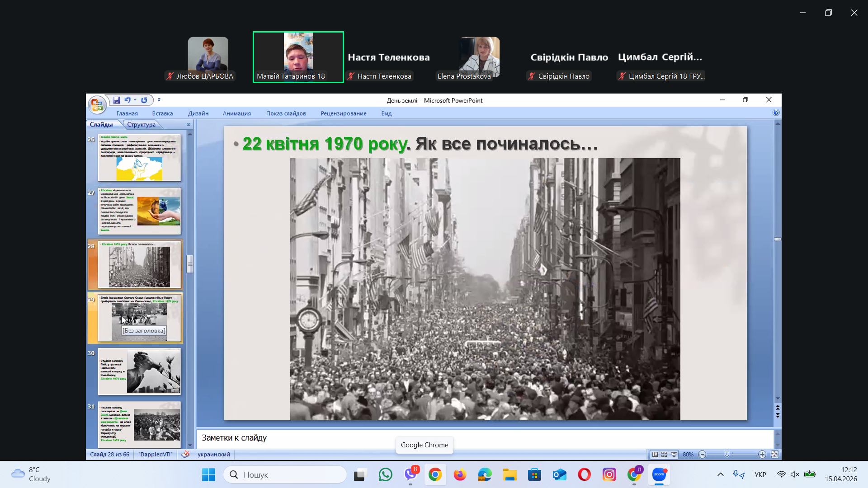868x488 pixels.
Task: Save the presentation via the floppy icon
Action: click(x=116, y=100)
